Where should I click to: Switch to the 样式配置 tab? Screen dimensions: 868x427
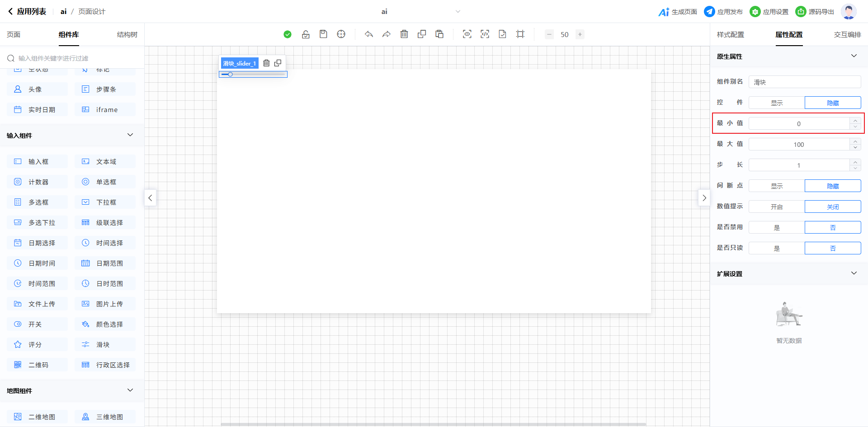click(730, 35)
